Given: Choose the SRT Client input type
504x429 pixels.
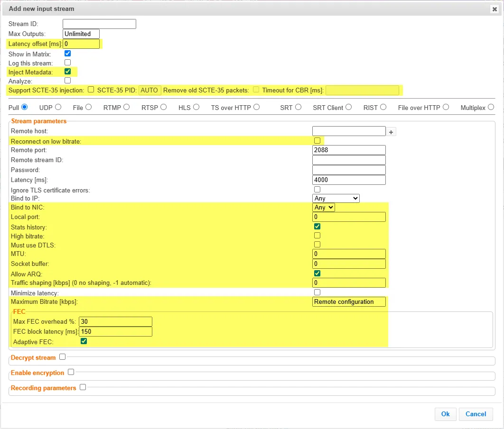Looking at the screenshot, I should coord(349,107).
